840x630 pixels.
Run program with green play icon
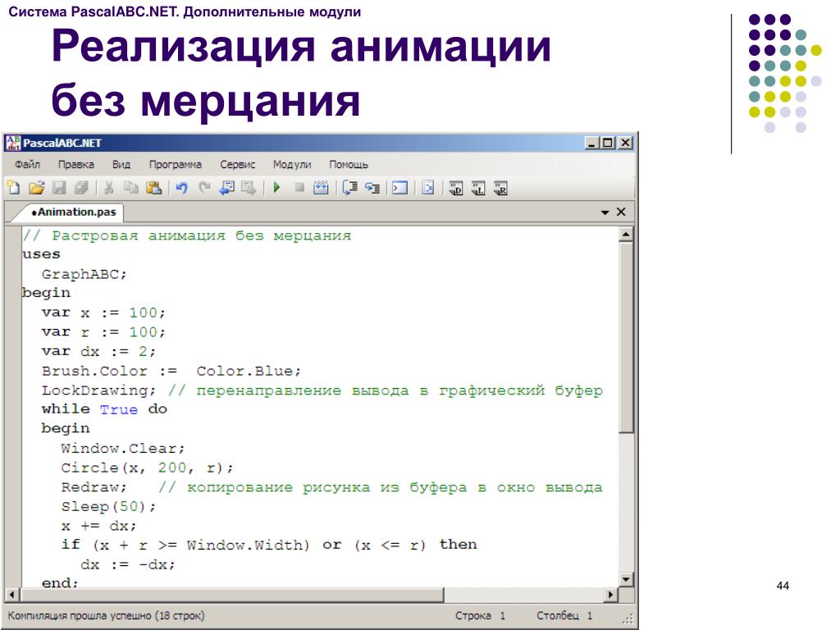point(277,188)
